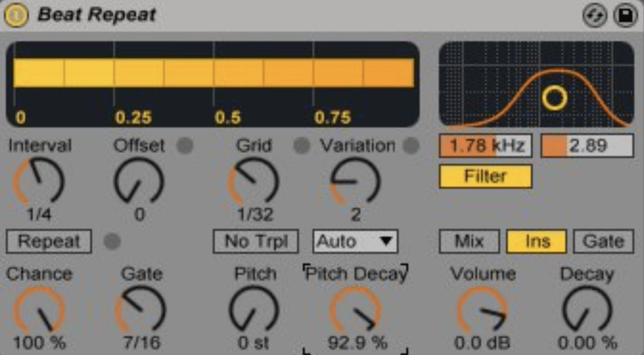
Task: Click the hot-swap preset icon
Action: pyautogui.click(x=595, y=16)
